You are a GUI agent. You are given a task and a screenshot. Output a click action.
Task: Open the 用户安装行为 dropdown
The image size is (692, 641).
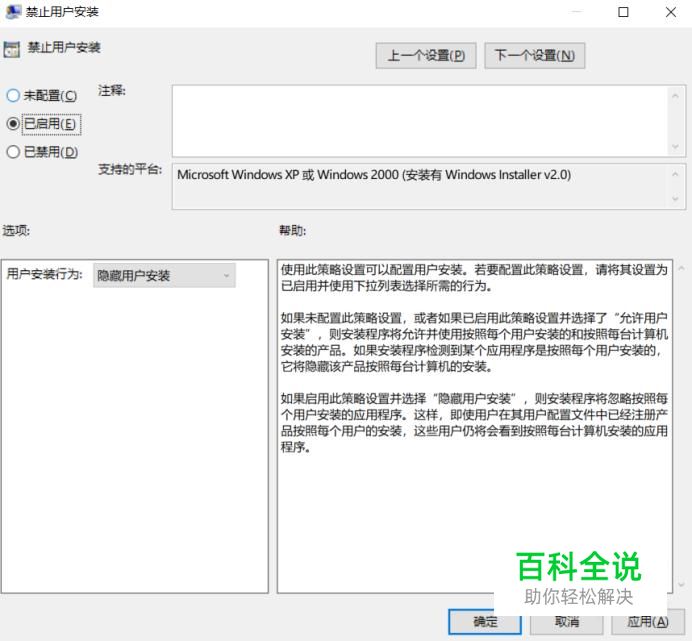click(x=164, y=275)
